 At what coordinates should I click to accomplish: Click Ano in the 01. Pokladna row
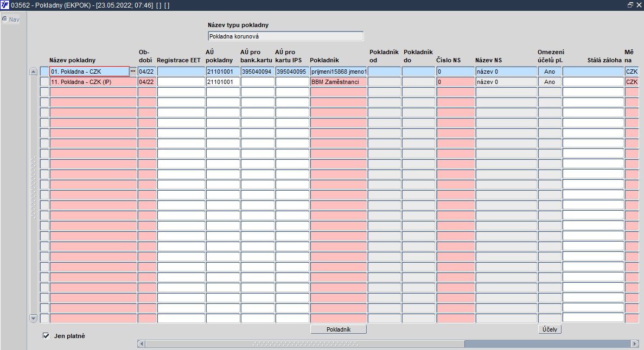click(550, 72)
